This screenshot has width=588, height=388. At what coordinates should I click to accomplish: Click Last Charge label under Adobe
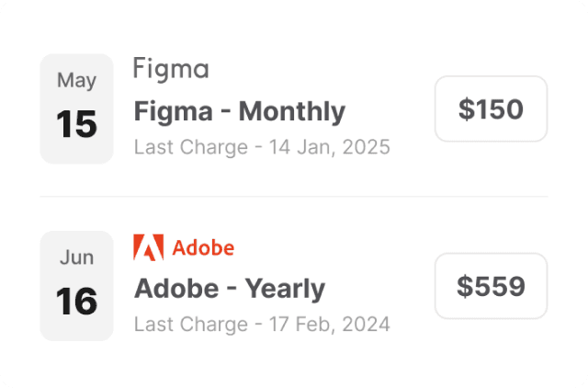pyautogui.click(x=191, y=324)
